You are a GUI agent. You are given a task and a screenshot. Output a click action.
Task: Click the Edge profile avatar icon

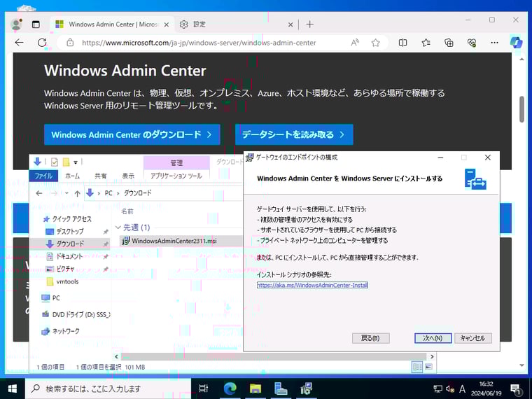[x=16, y=24]
